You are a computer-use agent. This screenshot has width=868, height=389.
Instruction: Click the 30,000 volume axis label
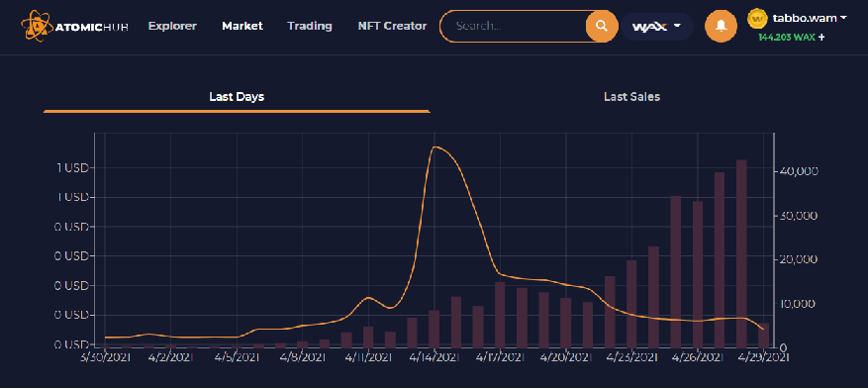tap(799, 216)
